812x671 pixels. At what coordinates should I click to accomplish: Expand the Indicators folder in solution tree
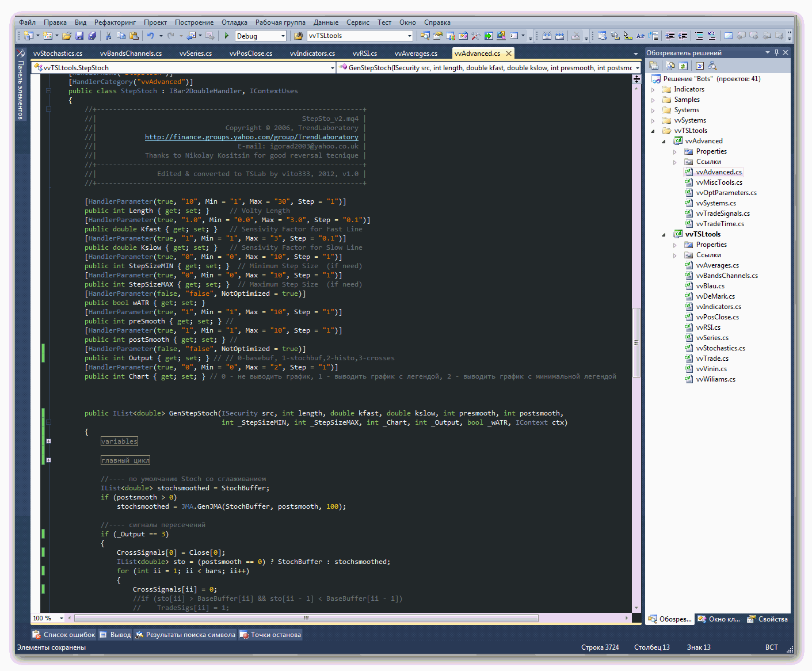(653, 90)
